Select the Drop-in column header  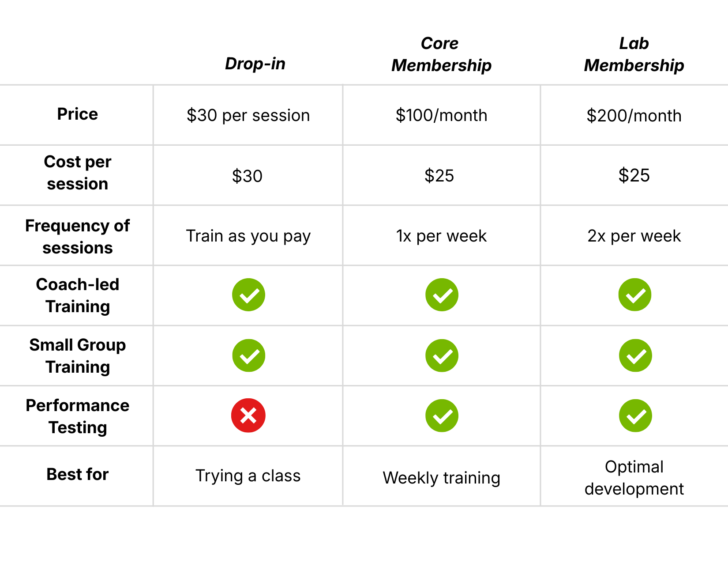tap(255, 64)
